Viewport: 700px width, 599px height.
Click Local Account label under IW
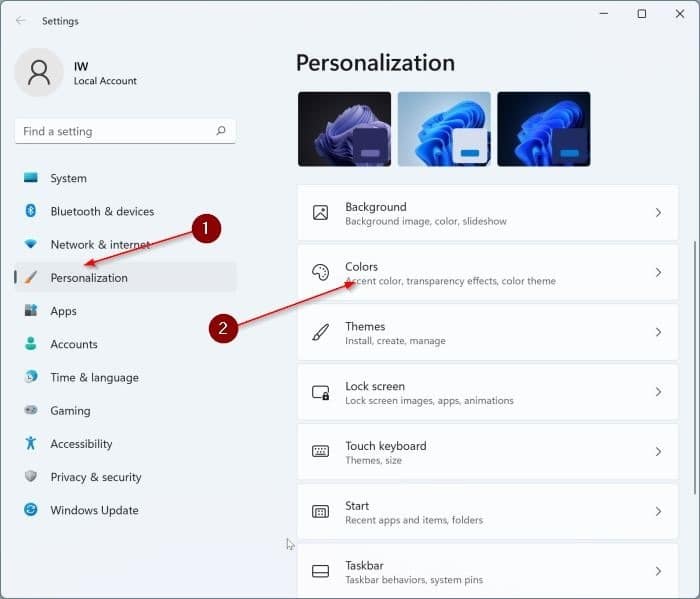[105, 81]
